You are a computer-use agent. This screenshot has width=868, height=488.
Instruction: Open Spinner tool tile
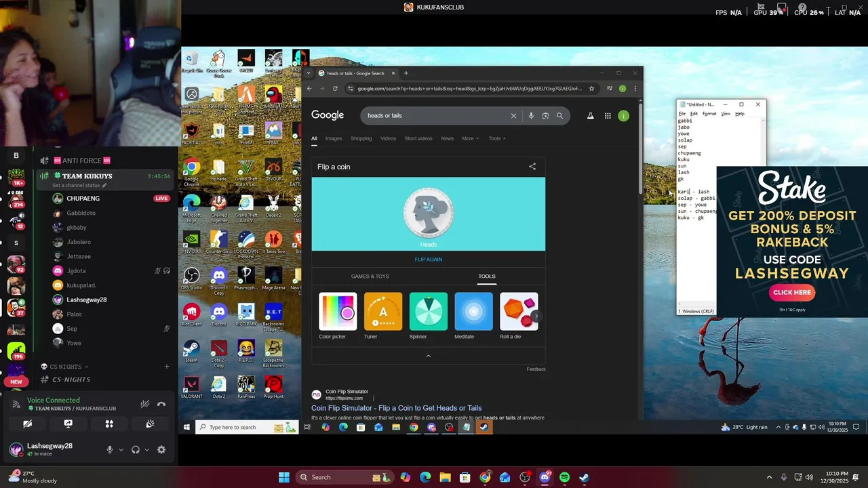click(428, 316)
